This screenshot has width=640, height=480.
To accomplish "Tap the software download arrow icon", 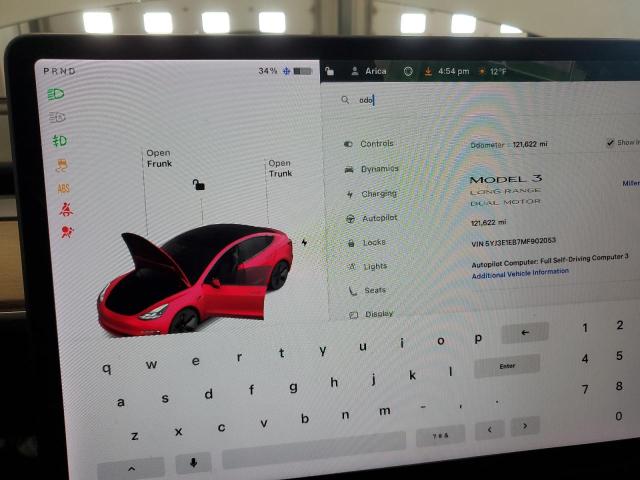I will tap(428, 71).
